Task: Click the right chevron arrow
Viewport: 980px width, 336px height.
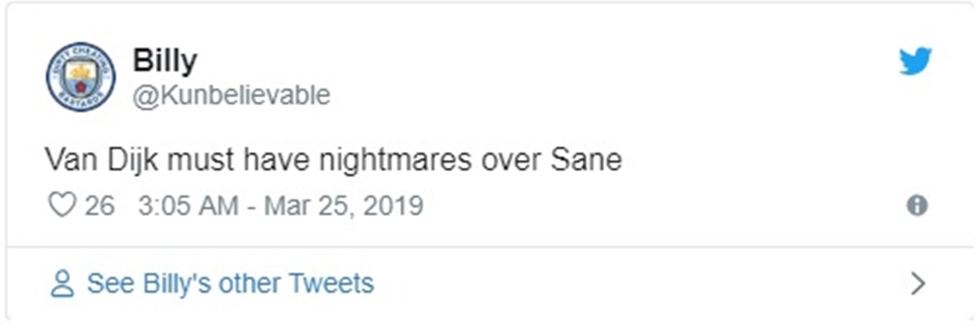Action: point(918,284)
